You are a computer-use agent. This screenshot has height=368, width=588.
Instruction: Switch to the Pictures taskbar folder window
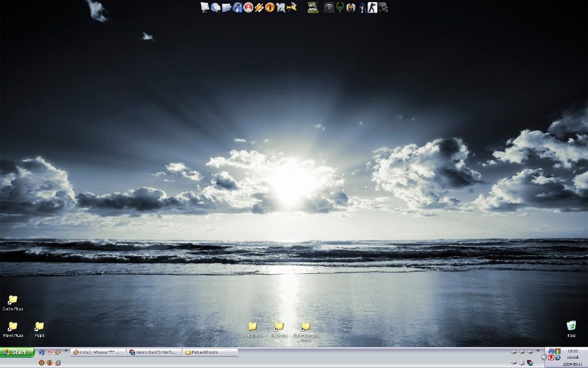point(210,352)
